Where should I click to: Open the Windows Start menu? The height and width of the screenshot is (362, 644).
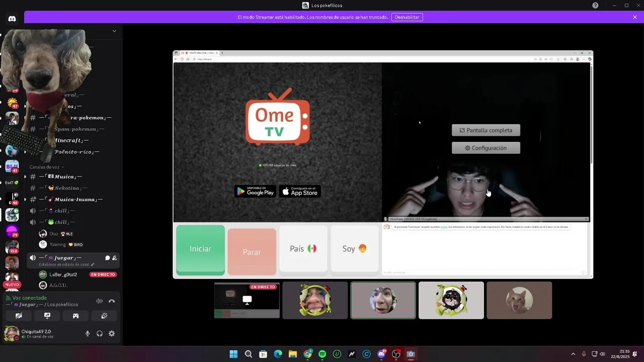[233, 354]
